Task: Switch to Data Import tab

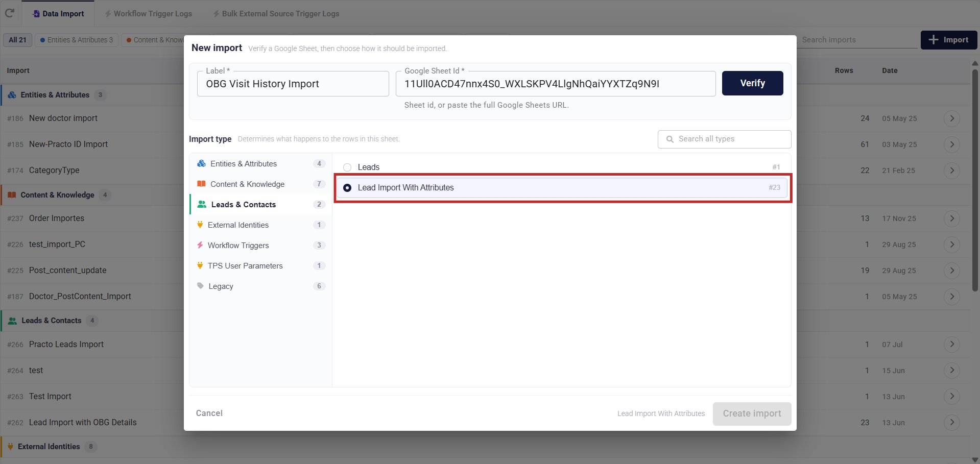Action: click(x=58, y=14)
